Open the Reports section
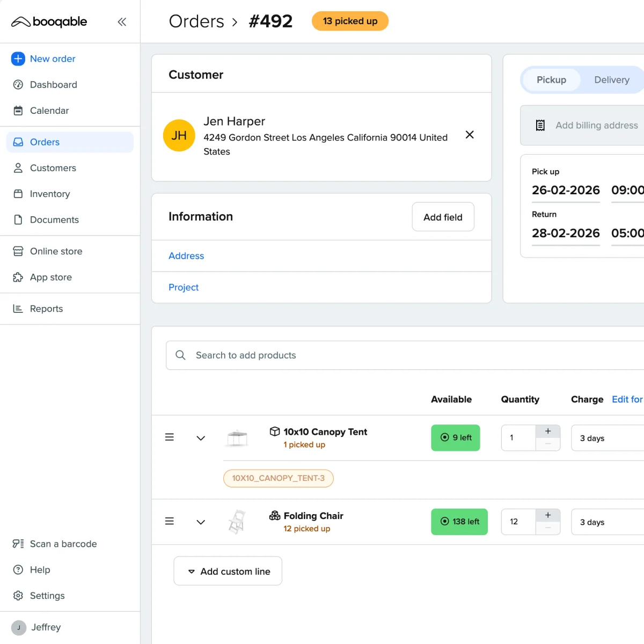The width and height of the screenshot is (644, 644). tap(46, 309)
